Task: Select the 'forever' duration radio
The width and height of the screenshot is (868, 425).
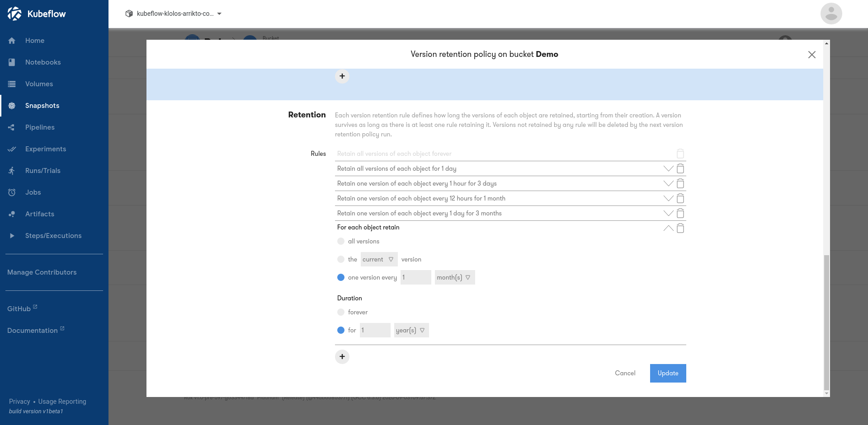Action: tap(341, 312)
